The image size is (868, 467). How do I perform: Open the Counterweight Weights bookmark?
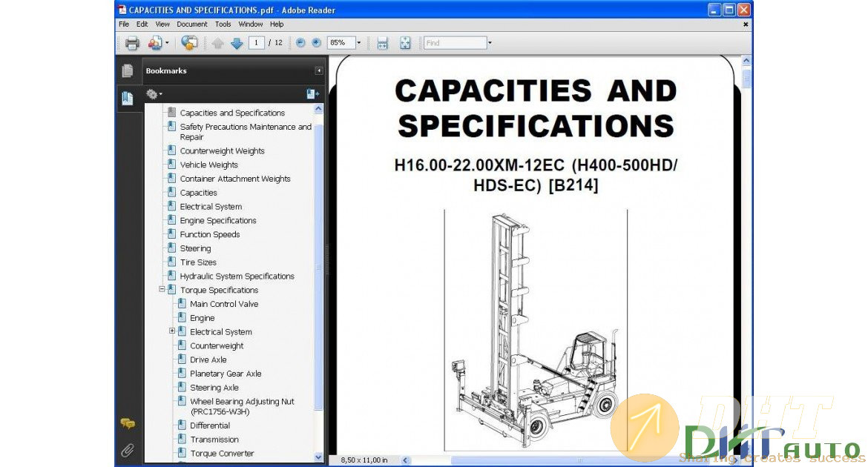click(222, 151)
